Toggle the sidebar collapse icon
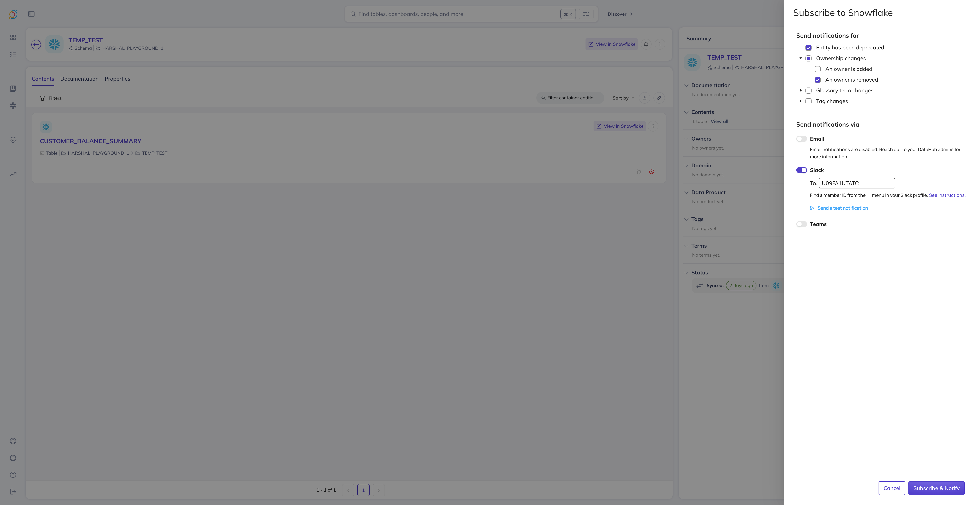 click(x=32, y=14)
